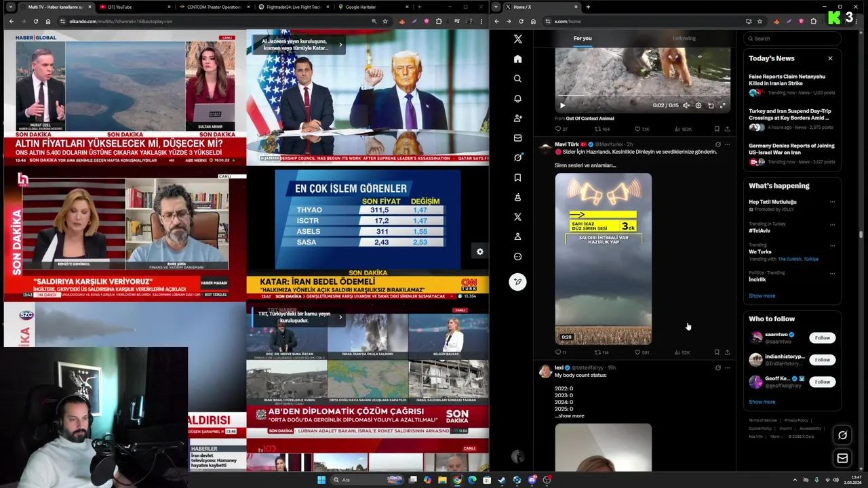
Task: Play the Out Of Context Animal video
Action: coord(562,105)
